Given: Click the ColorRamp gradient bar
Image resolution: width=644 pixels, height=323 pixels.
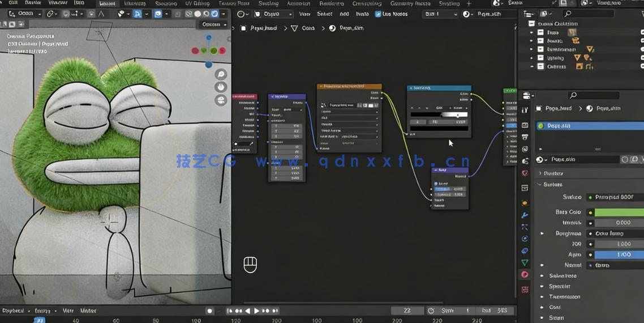Looking at the screenshot, I should coord(439,115).
